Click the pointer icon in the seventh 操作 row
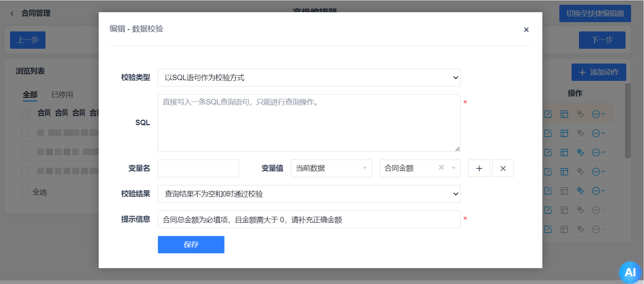 coord(580,229)
